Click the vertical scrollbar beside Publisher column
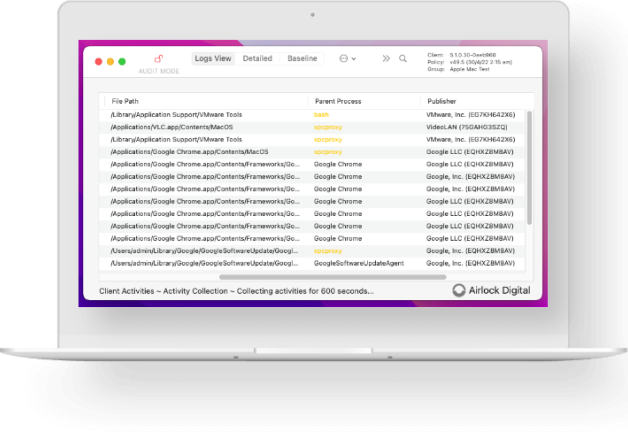The height and width of the screenshot is (432, 628). [529, 168]
